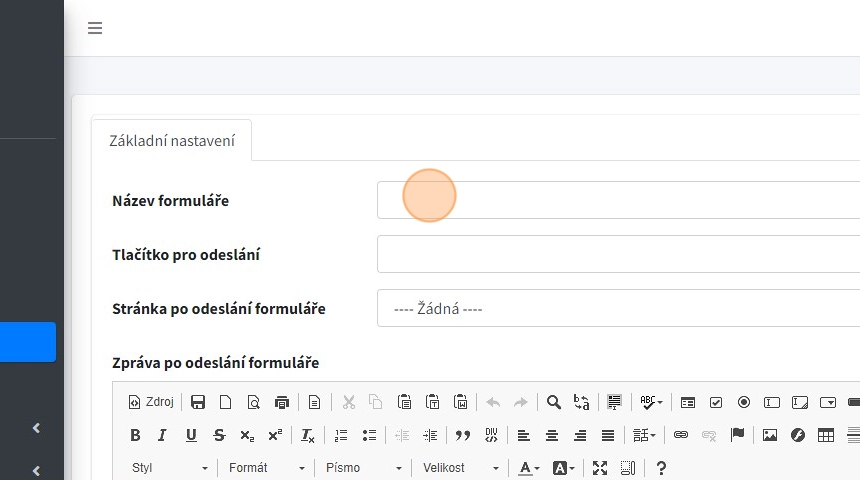Screen dimensions: 860x480
Task: Open Find via the magnifier icon
Action: coord(553,402)
